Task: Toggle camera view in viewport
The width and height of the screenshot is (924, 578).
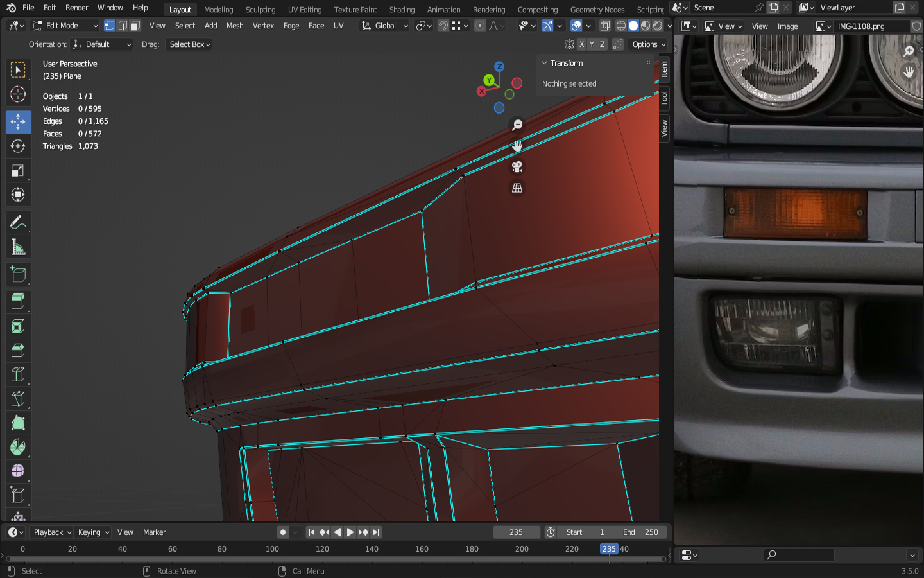Action: point(517,167)
